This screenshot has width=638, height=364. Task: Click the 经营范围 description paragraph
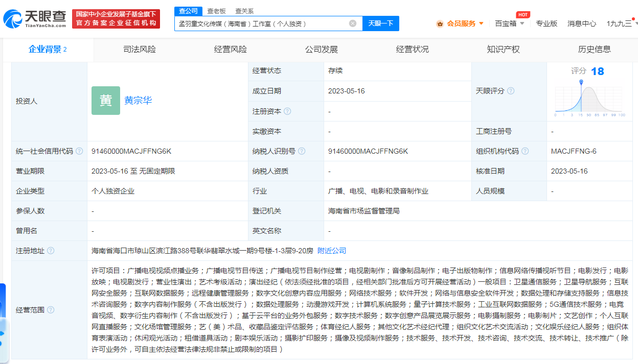360,310
